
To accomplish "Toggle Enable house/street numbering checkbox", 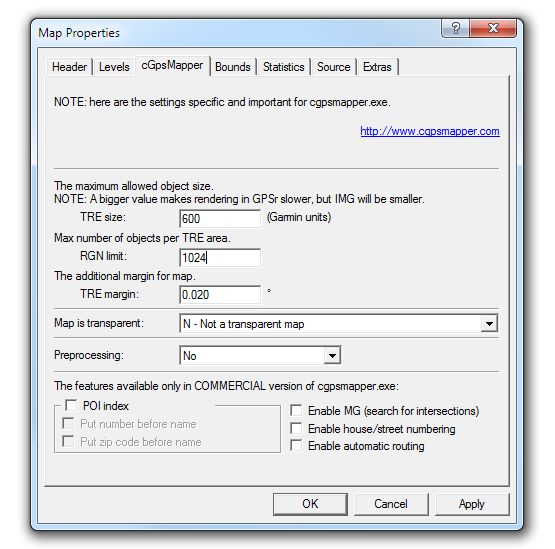I will pos(296,428).
